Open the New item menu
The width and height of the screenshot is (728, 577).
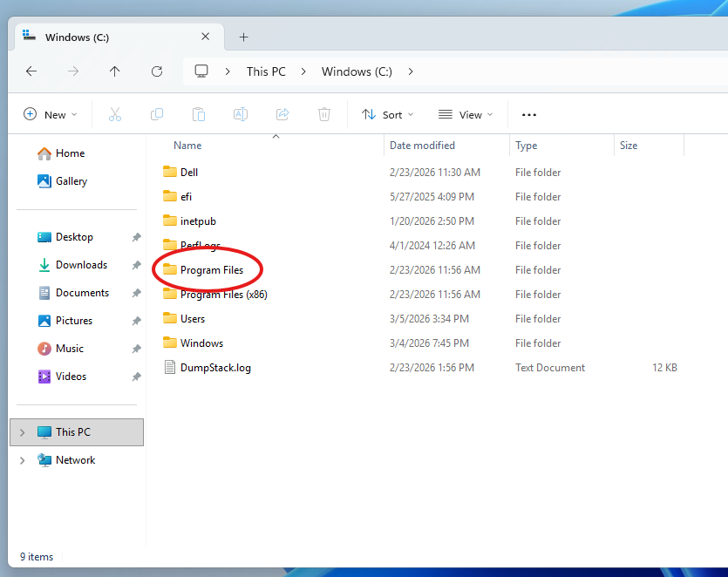[51, 113]
